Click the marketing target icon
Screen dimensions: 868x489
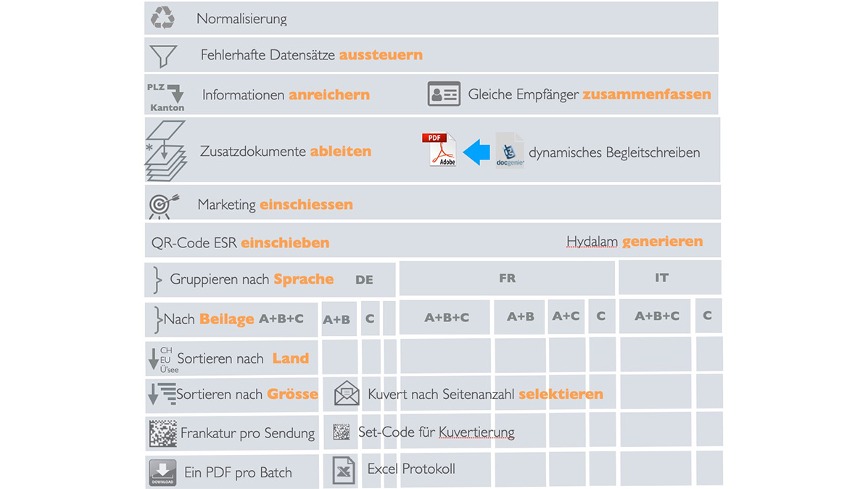click(163, 205)
